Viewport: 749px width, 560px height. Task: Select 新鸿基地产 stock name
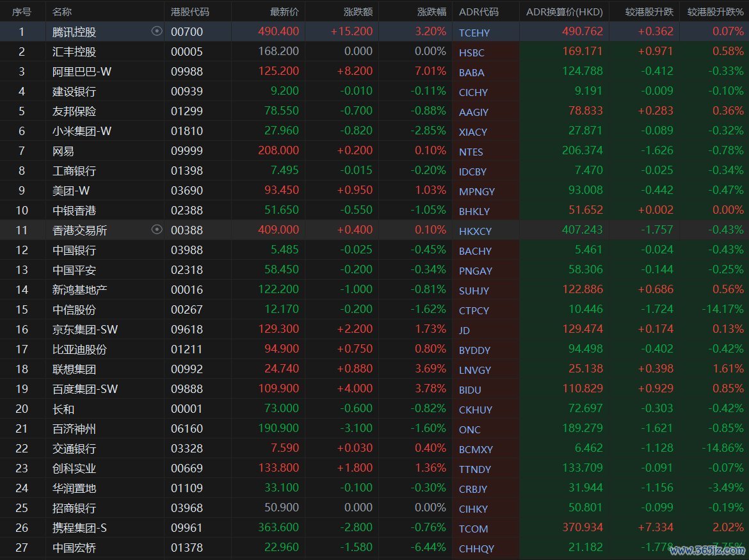79,289
